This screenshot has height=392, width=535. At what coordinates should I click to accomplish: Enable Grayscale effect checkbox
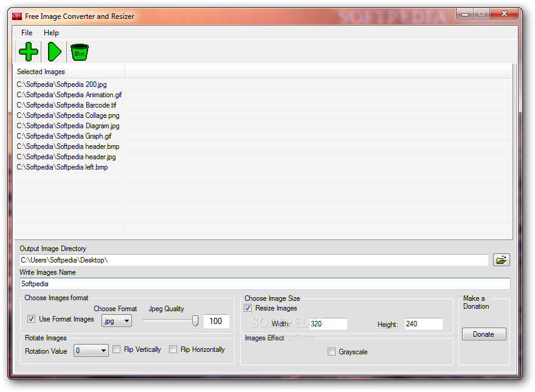pyautogui.click(x=331, y=351)
